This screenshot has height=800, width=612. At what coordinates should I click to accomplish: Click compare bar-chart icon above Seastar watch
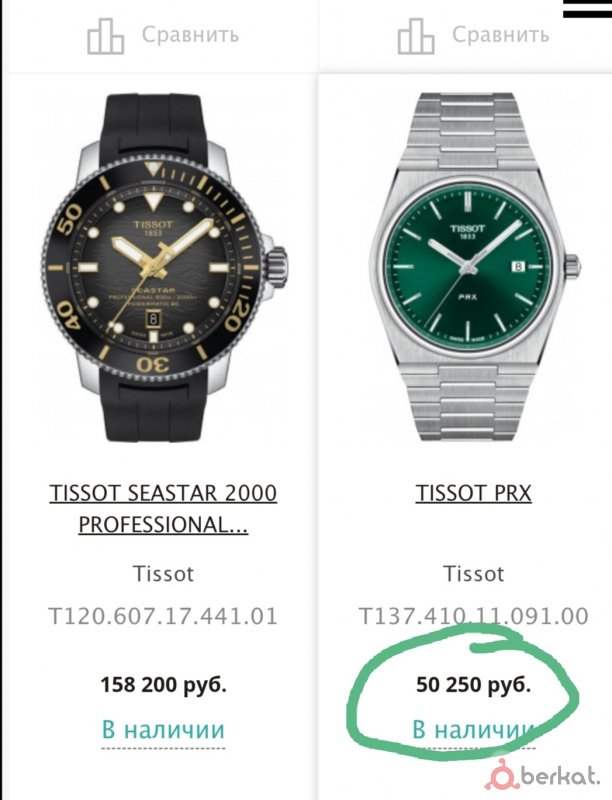point(105,35)
